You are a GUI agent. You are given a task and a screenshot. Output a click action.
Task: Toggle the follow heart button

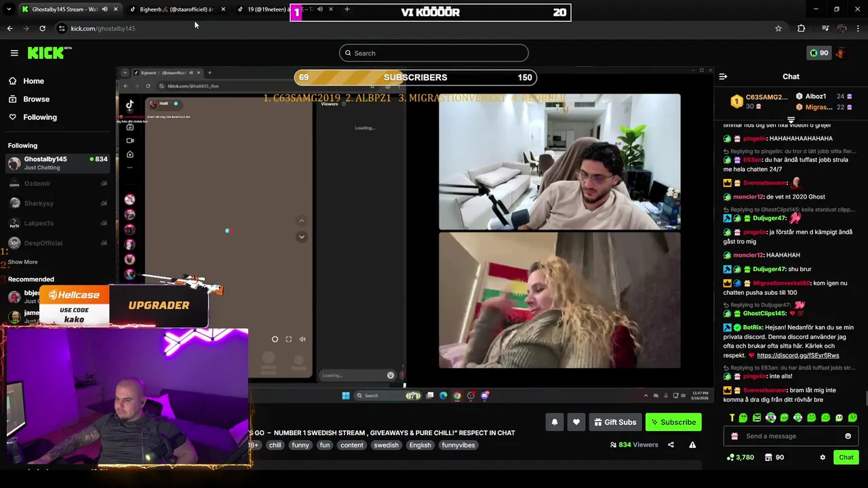pos(576,422)
